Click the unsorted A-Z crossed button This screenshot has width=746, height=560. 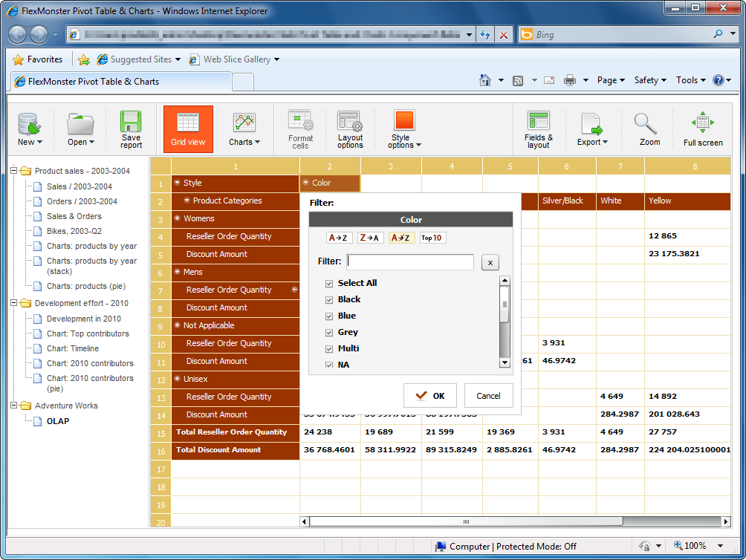401,238
